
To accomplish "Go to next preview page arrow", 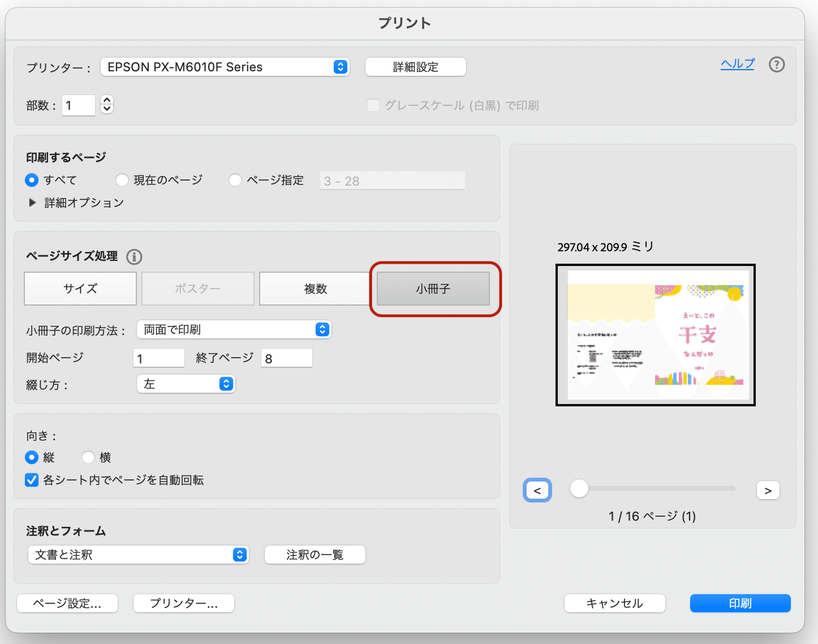I will point(768,490).
